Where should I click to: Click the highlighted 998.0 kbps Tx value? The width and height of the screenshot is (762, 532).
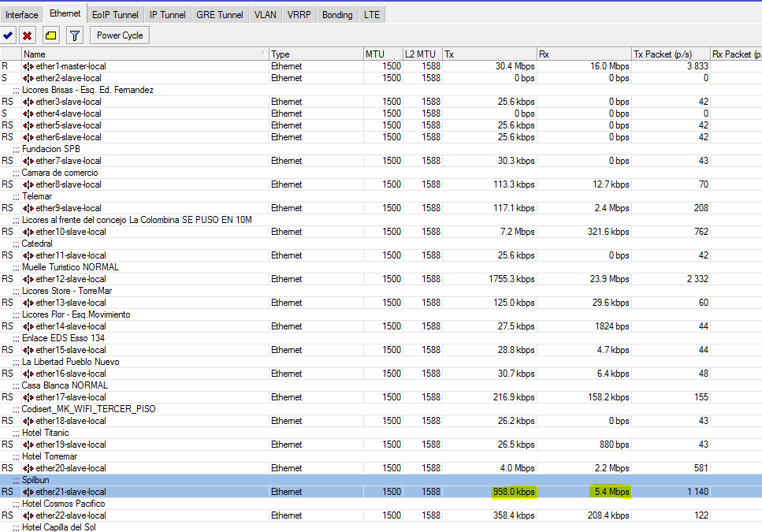click(513, 492)
